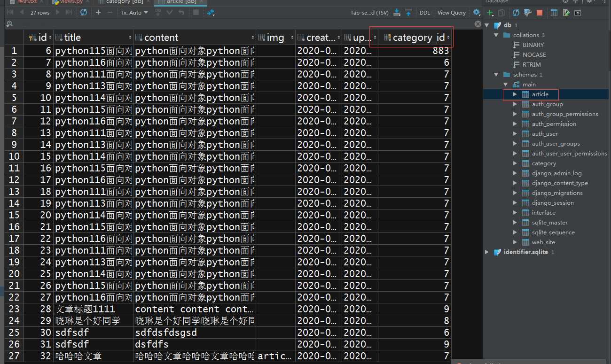
Task: Open the row filter search icon
Action: 9,24
